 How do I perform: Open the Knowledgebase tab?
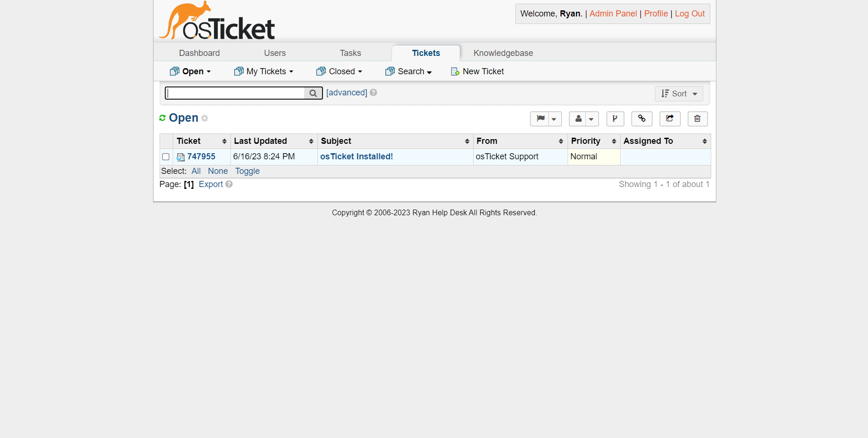pyautogui.click(x=503, y=53)
